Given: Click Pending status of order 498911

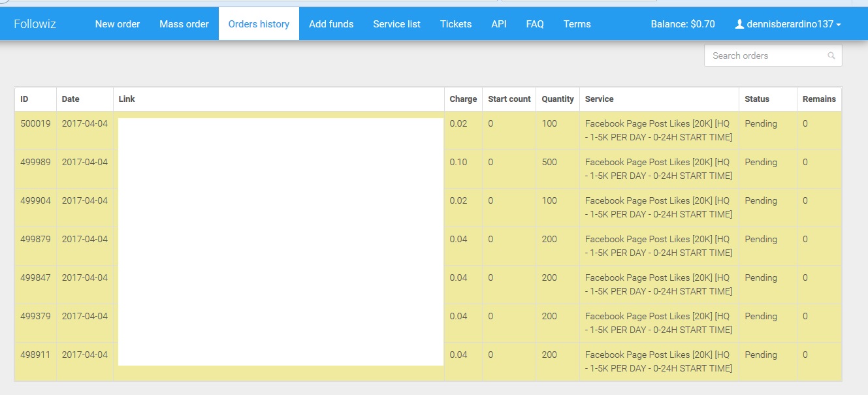Looking at the screenshot, I should click(761, 355).
